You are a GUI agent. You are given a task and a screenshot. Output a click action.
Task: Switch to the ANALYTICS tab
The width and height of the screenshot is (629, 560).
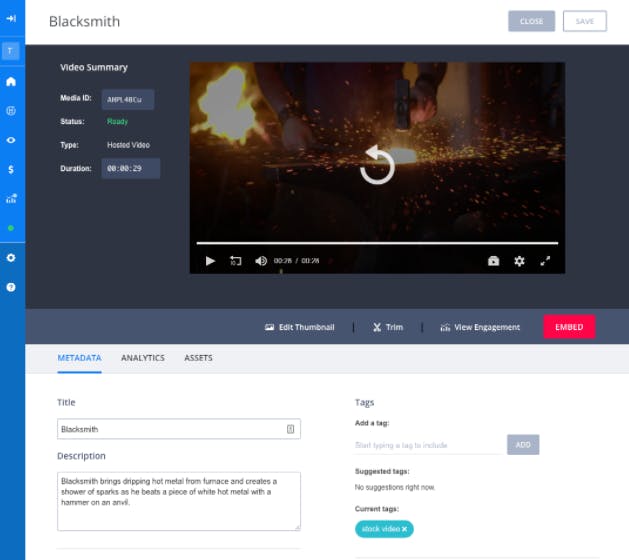[x=143, y=358]
